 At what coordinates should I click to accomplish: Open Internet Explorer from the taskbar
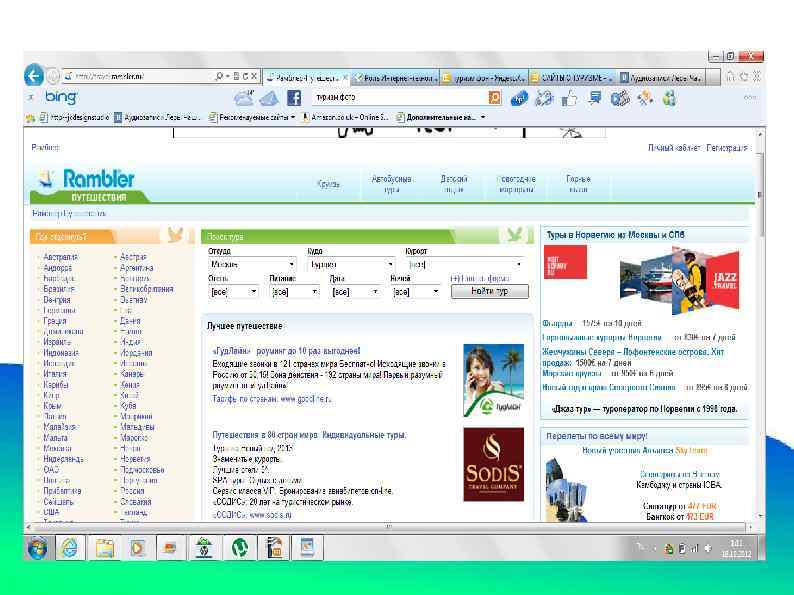(69, 548)
